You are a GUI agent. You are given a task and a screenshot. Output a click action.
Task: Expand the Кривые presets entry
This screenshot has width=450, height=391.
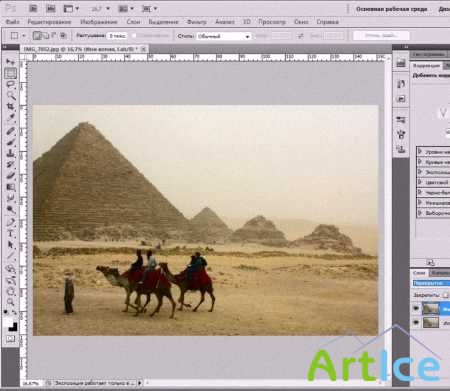[433, 162]
